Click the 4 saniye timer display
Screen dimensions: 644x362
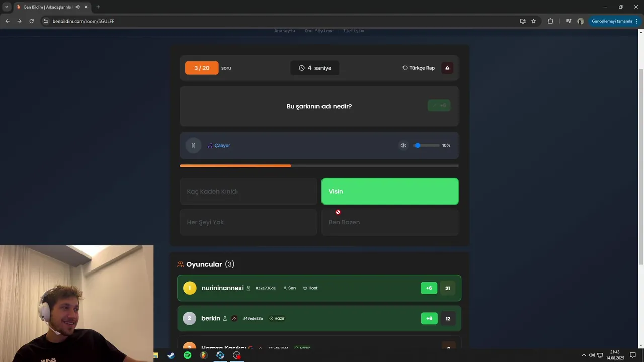pos(314,68)
